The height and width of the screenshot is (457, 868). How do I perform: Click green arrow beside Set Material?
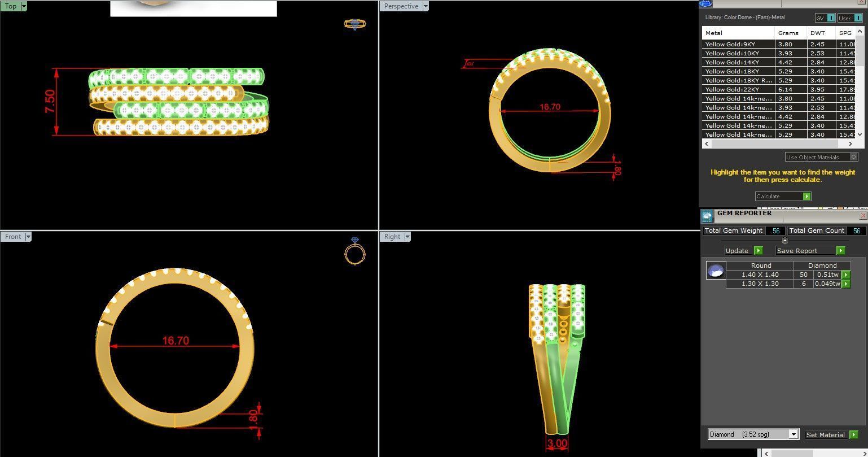(x=854, y=434)
